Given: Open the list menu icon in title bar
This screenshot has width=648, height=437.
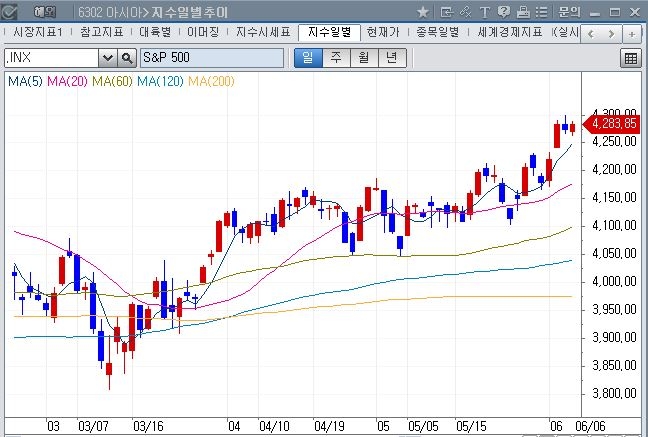Looking at the screenshot, I should (x=541, y=12).
